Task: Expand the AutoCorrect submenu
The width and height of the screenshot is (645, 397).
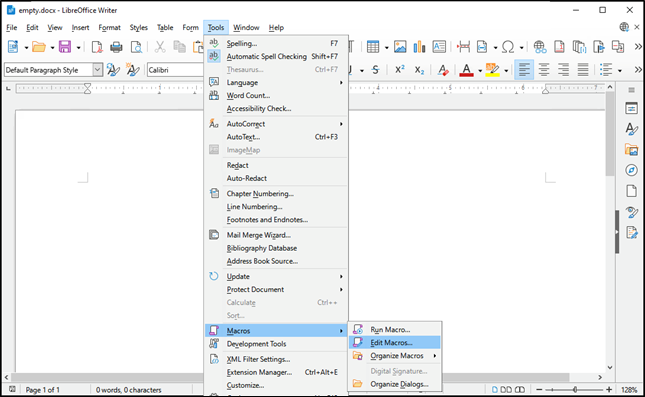Action: (276, 124)
